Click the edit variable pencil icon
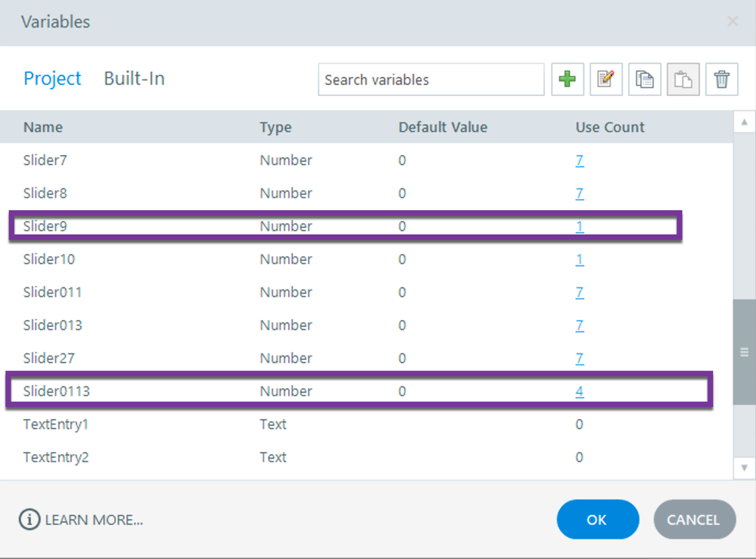This screenshot has width=756, height=559. coord(605,79)
